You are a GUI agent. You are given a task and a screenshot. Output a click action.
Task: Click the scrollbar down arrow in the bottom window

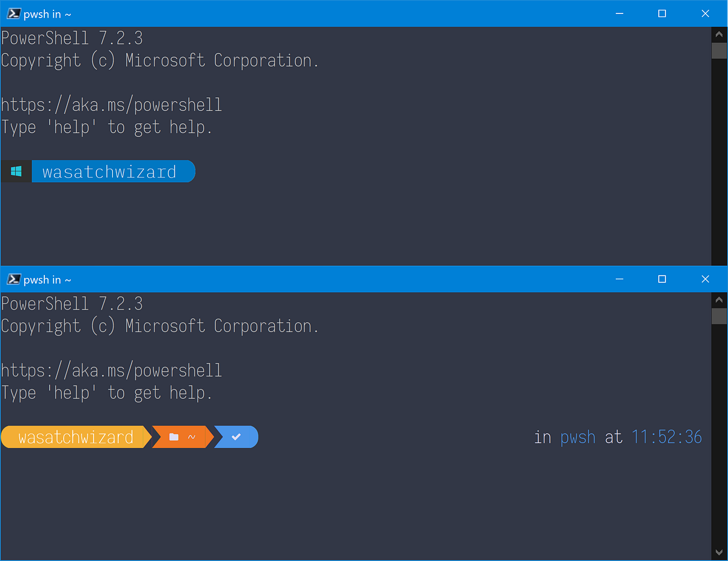coord(719,551)
